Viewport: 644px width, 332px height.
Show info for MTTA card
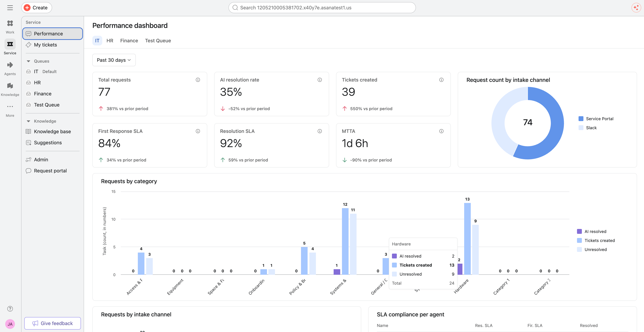pos(441,131)
